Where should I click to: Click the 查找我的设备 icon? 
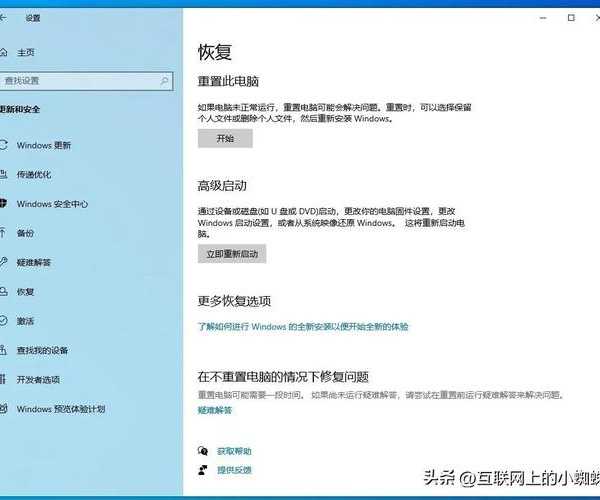click(3, 350)
